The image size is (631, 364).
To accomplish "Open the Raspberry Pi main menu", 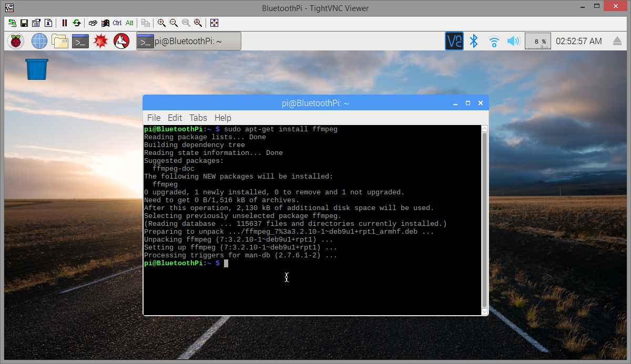I will click(x=16, y=41).
